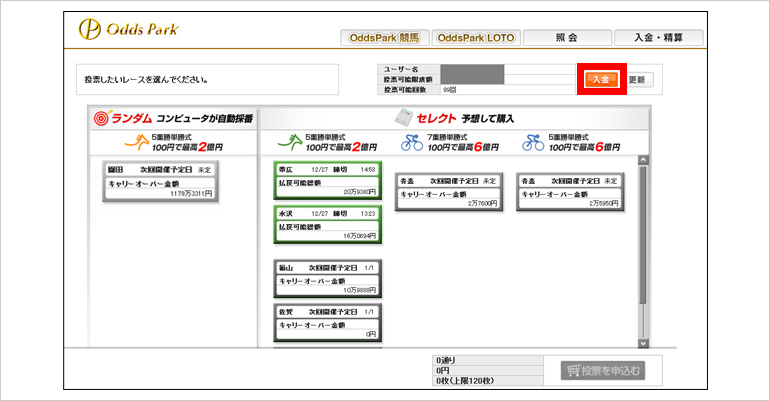Select the Random card with 1179万3311円 carryover
The width and height of the screenshot is (770, 401).
161,182
